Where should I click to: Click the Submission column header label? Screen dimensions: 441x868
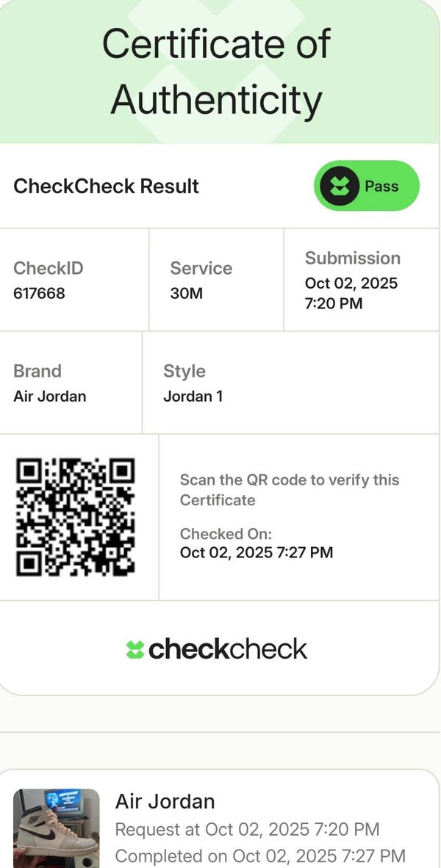[352, 258]
